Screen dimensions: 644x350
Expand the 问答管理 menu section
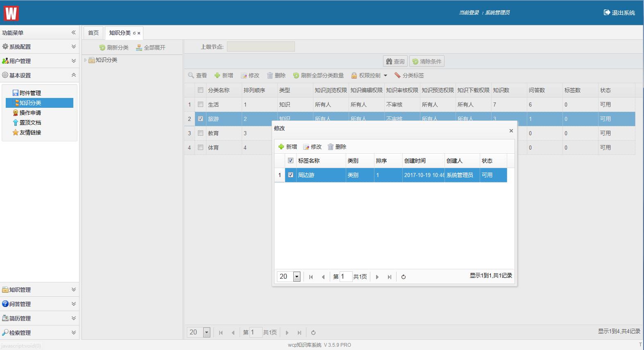point(74,304)
